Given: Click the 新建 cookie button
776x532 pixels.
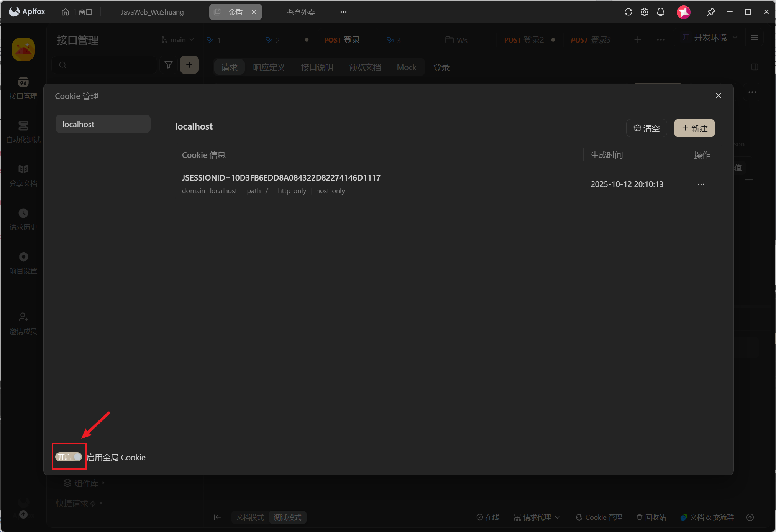Looking at the screenshot, I should pyautogui.click(x=694, y=128).
